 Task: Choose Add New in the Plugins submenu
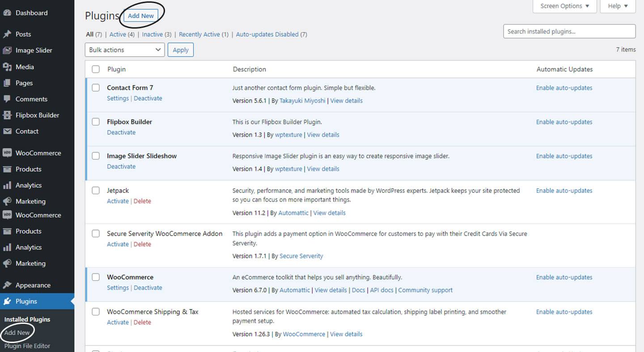[17, 333]
